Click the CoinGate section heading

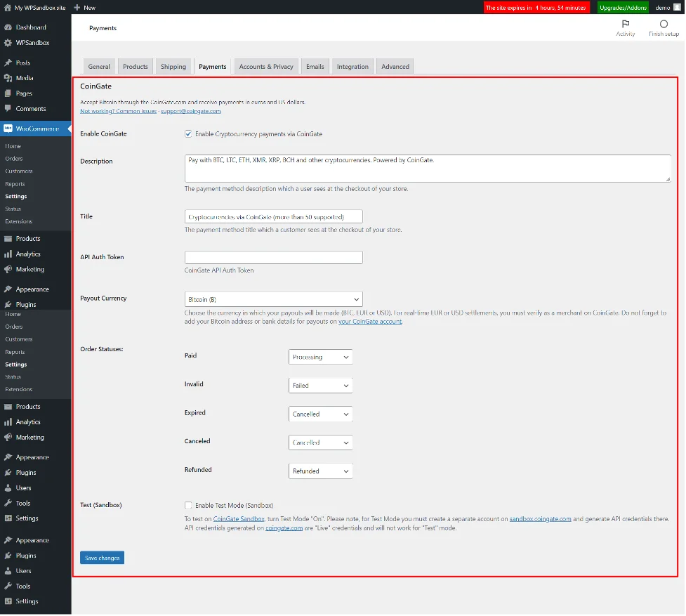click(x=95, y=86)
